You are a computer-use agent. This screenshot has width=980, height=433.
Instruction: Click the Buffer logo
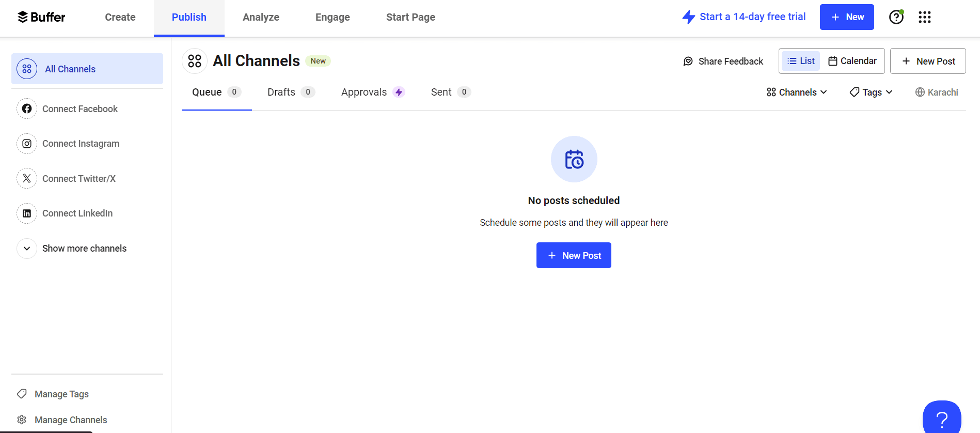[41, 17]
